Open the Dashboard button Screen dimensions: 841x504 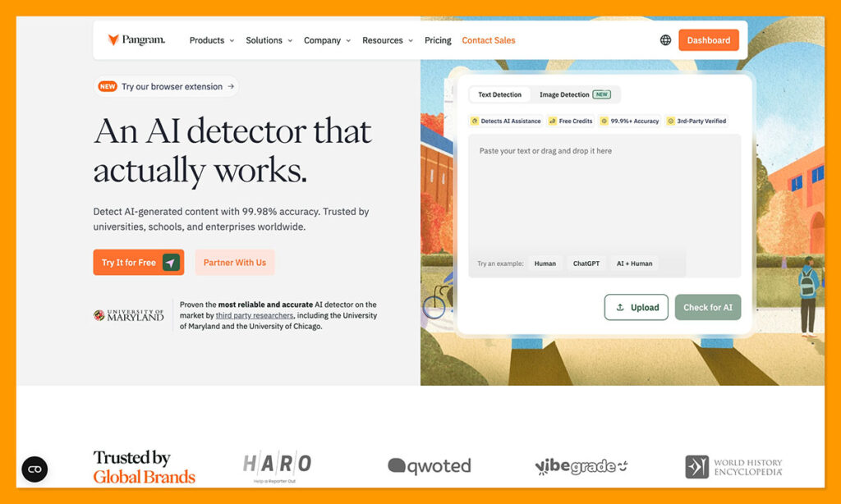709,40
